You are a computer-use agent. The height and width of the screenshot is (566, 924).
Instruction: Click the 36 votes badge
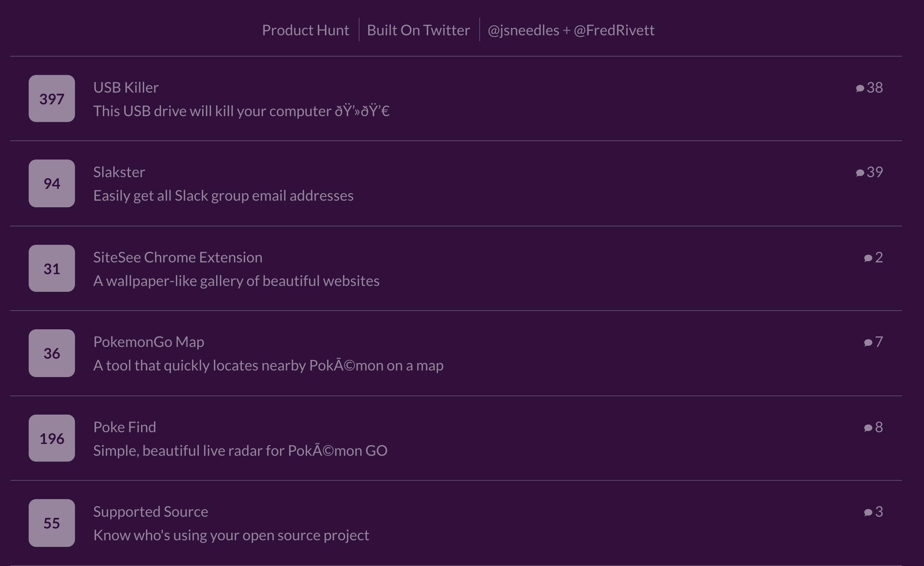52,353
